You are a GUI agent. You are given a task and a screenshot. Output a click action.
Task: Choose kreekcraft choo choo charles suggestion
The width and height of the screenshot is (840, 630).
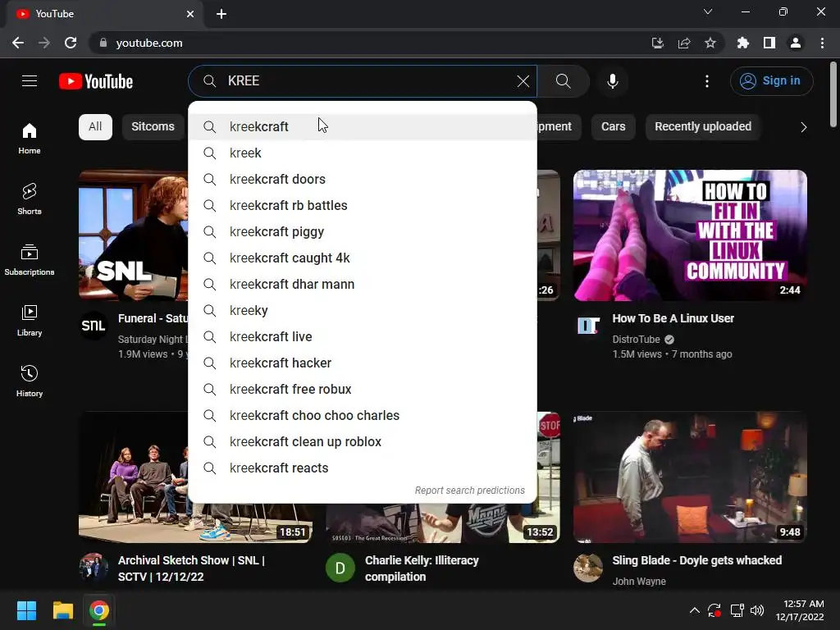(363, 416)
